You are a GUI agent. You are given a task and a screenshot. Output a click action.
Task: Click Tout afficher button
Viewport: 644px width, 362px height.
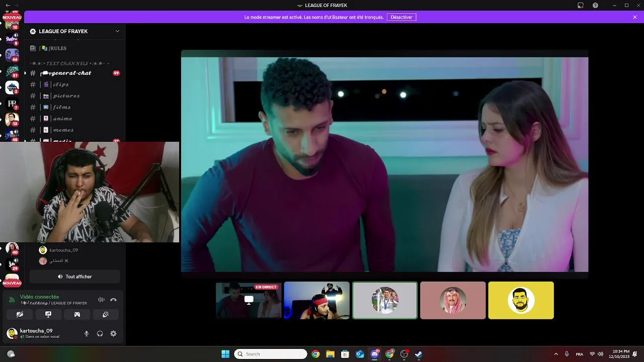click(x=74, y=277)
